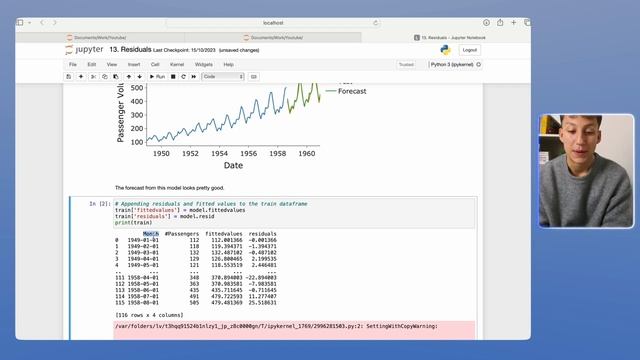The height and width of the screenshot is (360, 640).
Task: Open the command palette keyboard icon
Action: point(253,77)
